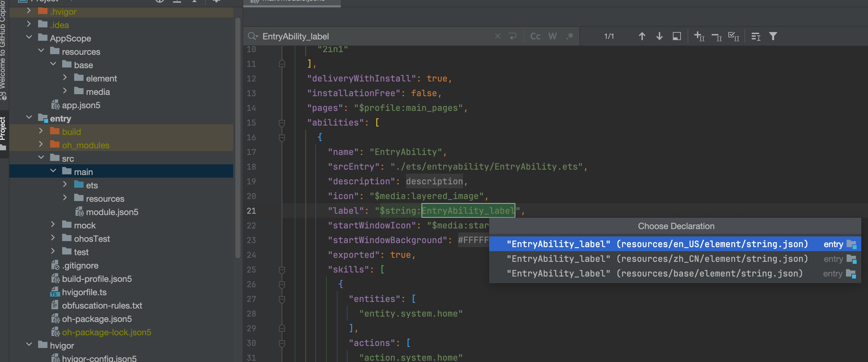868x362 pixels.
Task: Click the #FFFFF color value on line 23
Action: [473, 240]
